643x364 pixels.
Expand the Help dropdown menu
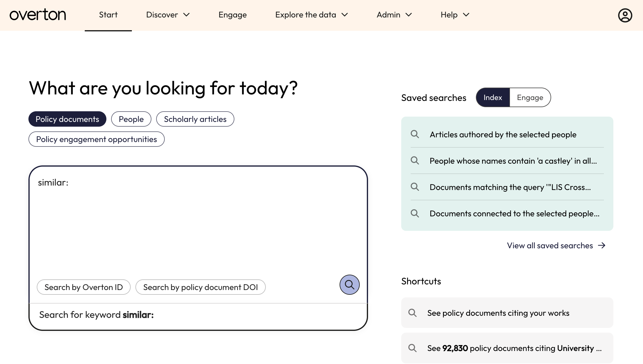455,15
